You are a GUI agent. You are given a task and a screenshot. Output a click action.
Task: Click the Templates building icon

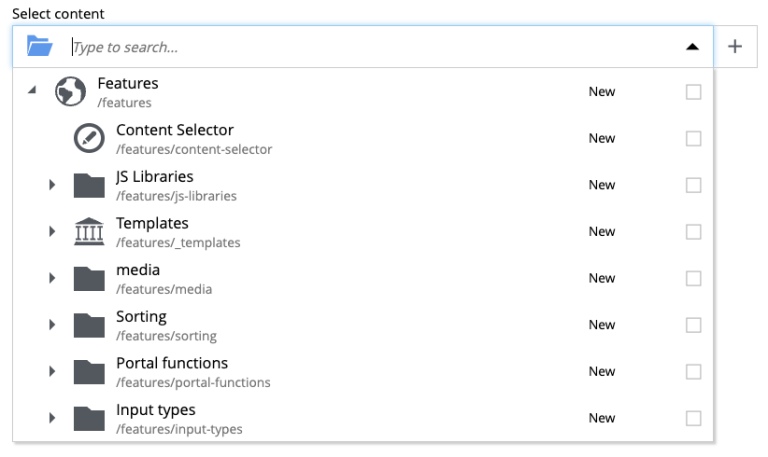point(89,231)
